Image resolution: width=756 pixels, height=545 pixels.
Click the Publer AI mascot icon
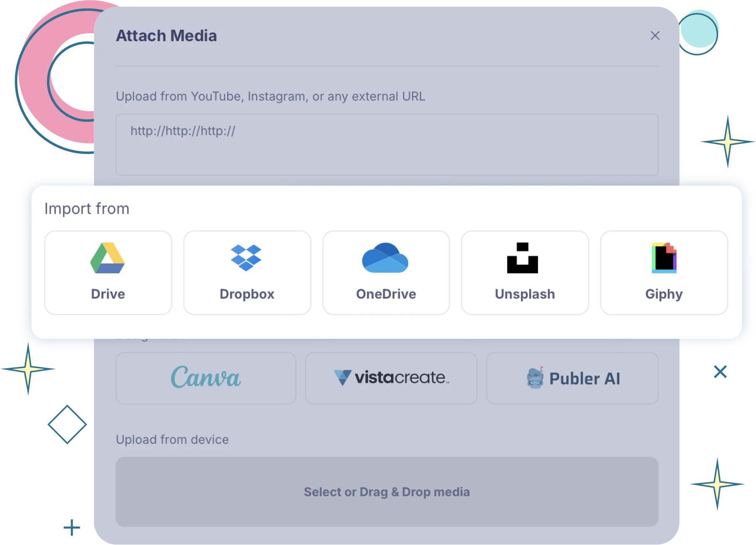(535, 378)
